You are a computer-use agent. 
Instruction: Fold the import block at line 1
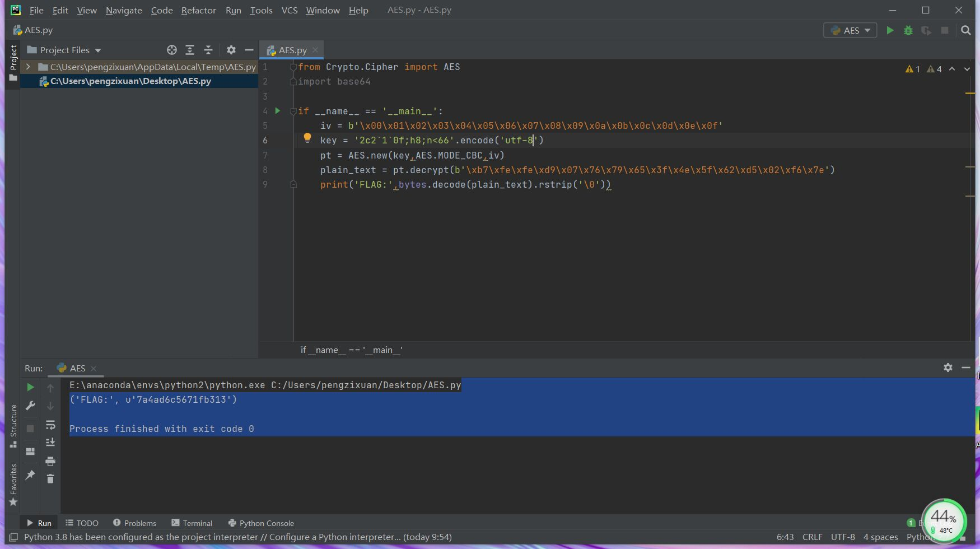293,67
